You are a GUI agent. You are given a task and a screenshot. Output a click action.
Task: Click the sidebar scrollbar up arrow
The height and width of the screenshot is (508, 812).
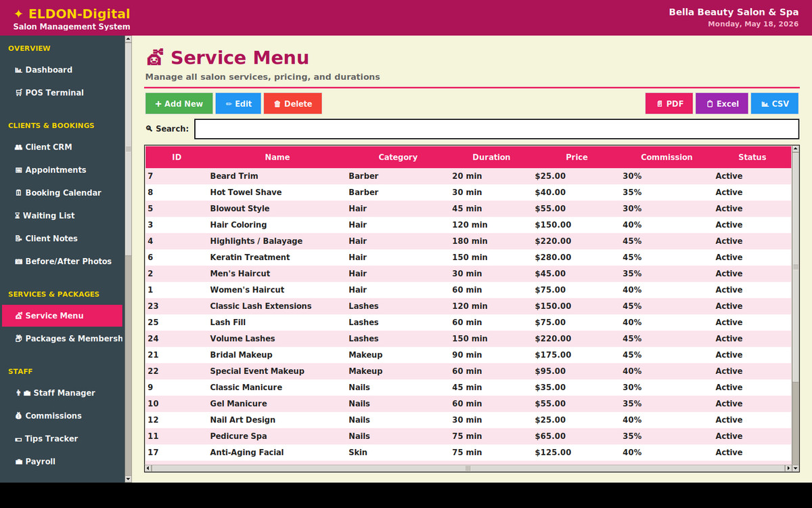click(129, 39)
